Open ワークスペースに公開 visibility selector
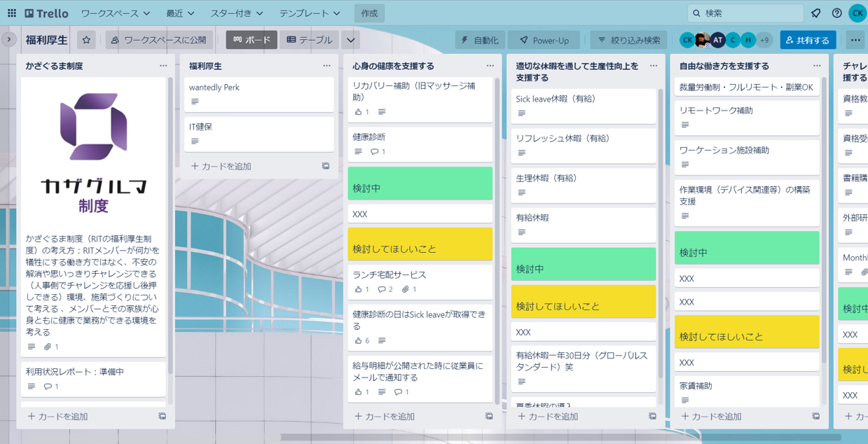Viewport: 868px width, 444px height. [x=158, y=40]
